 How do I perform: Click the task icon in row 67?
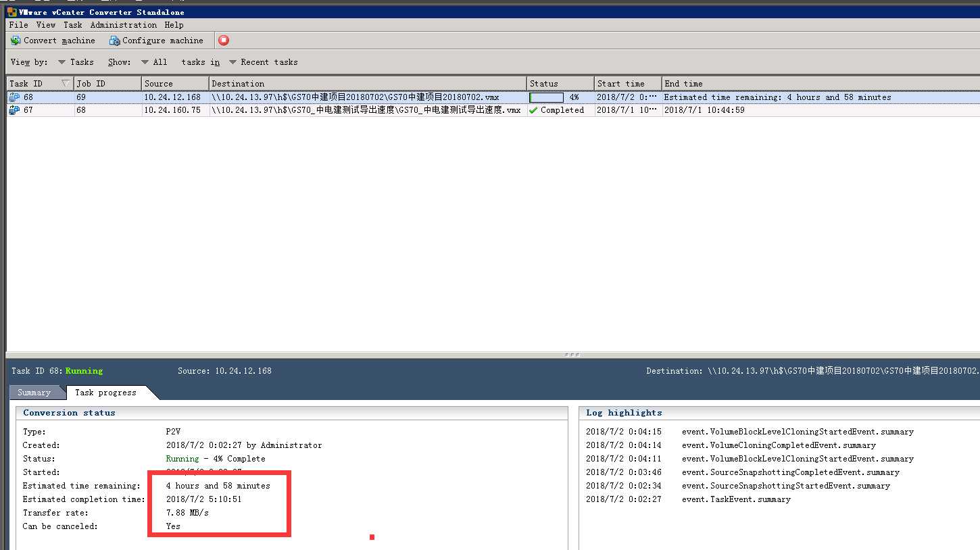(14, 110)
